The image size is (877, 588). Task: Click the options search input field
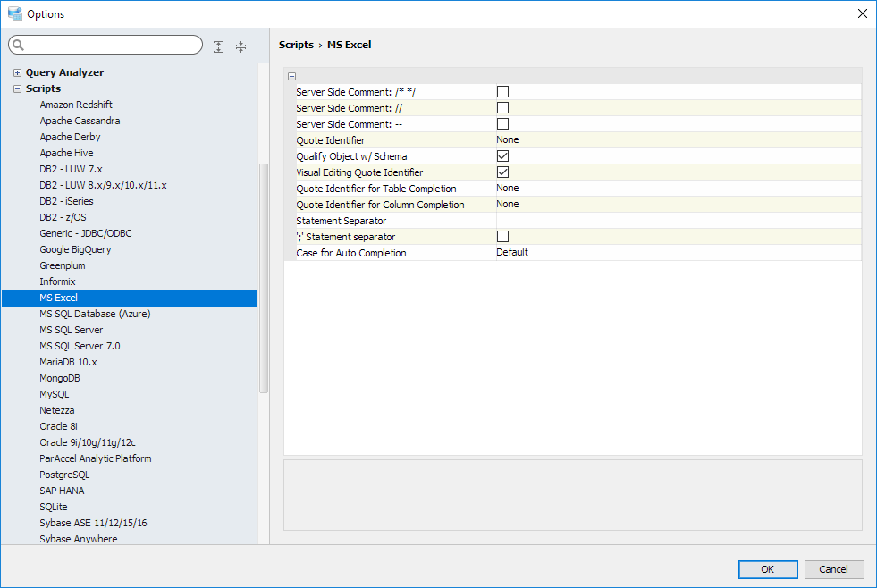pos(112,45)
